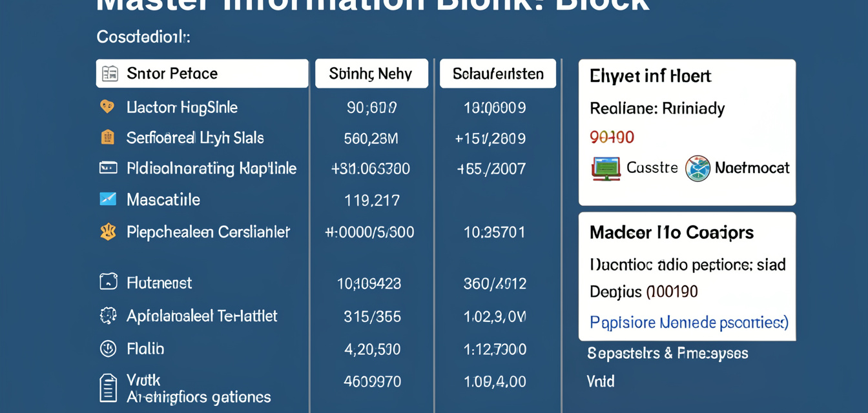868x413 pixels.
Task: Click the Dıacntioc ādio pepticne: siad text
Action: (688, 265)
